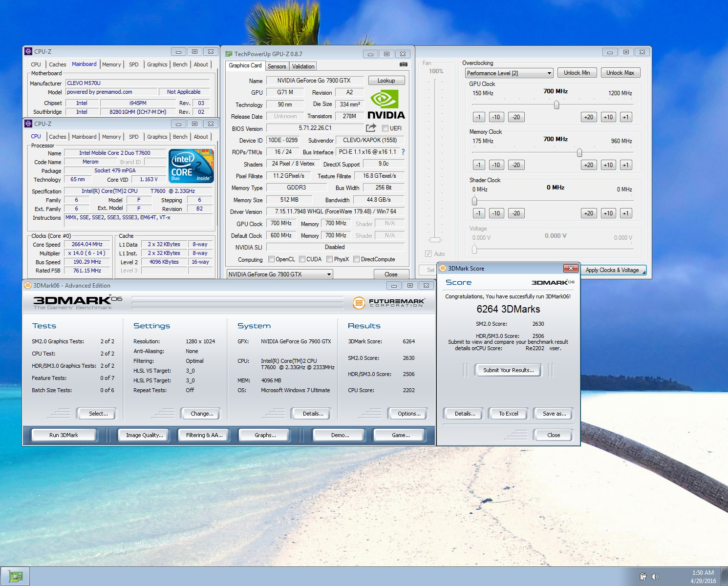Click the Lookup button in GPU-Z
The height and width of the screenshot is (586, 728).
[386, 81]
